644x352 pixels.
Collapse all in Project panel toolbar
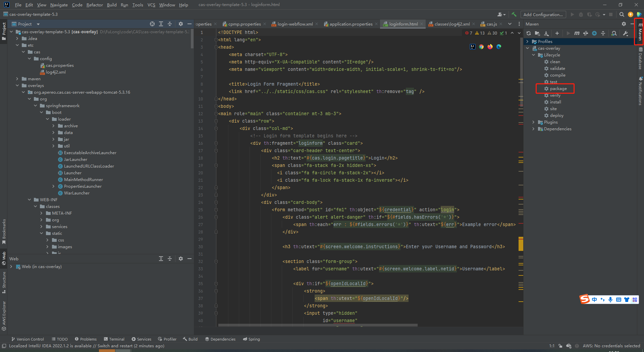(170, 24)
